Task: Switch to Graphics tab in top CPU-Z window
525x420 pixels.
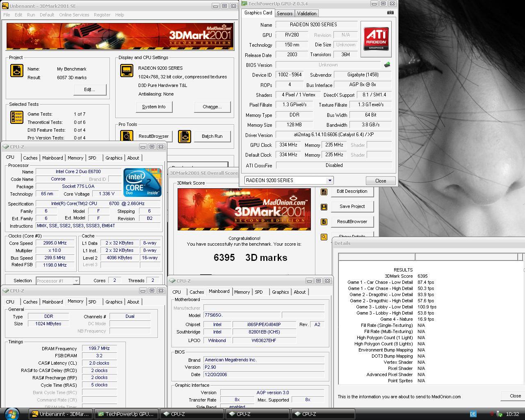Action: click(114, 158)
